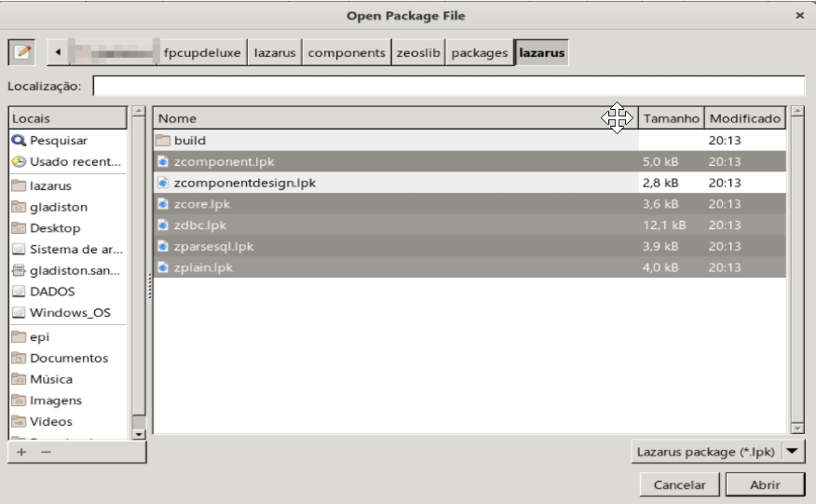Open DADOS drive icon
The height and width of the screenshot is (504, 816).
pyautogui.click(x=19, y=292)
